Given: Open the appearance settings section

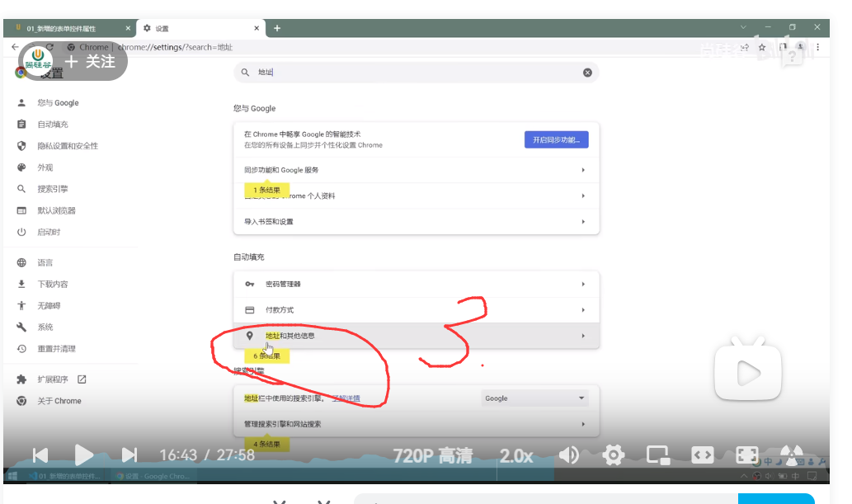Looking at the screenshot, I should (45, 167).
